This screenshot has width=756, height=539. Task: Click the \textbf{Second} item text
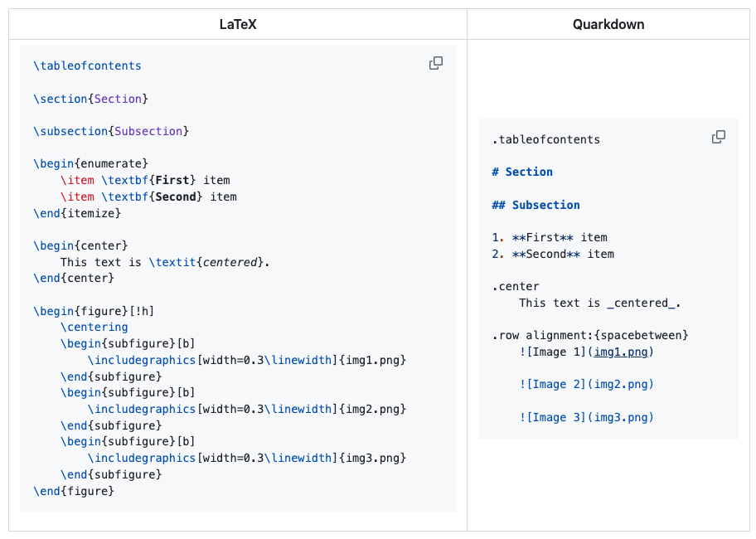coord(169,197)
